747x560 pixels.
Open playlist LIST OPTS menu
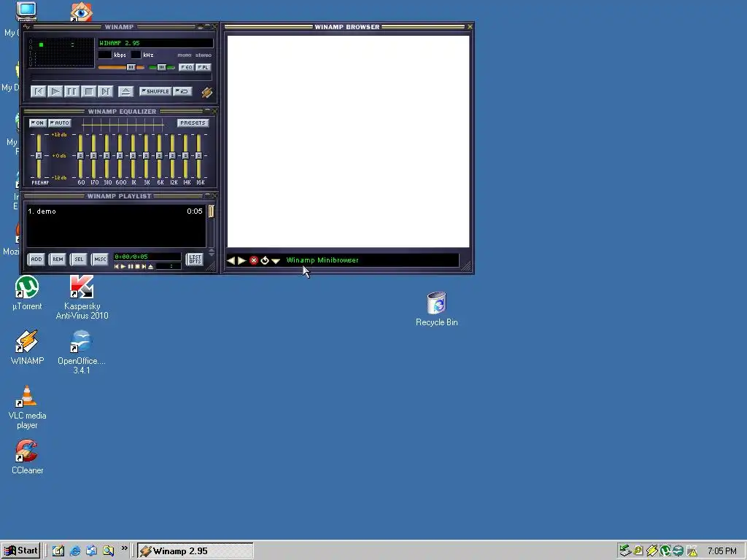tap(194, 259)
